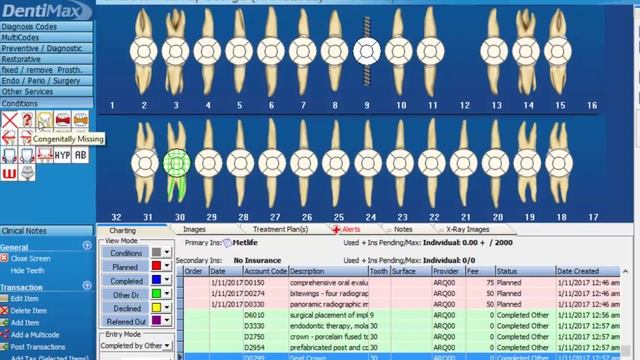Select the right-pointing red arrow drift condition icon
The image size is (640, 360).
click(x=26, y=138)
